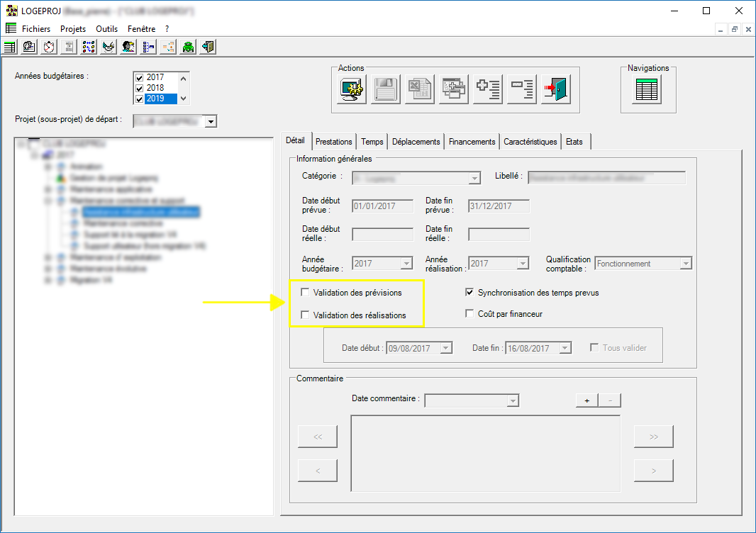This screenshot has height=533, width=756.
Task: Open the 16/08/2017 Date fin picker
Action: (x=565, y=348)
